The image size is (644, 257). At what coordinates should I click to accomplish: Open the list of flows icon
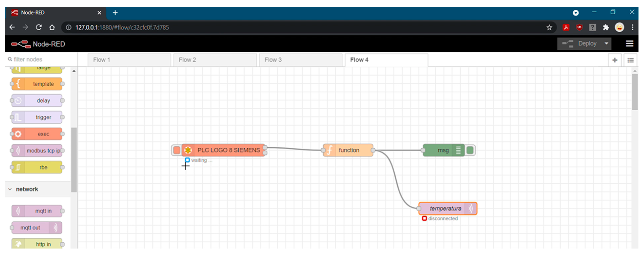click(x=630, y=60)
